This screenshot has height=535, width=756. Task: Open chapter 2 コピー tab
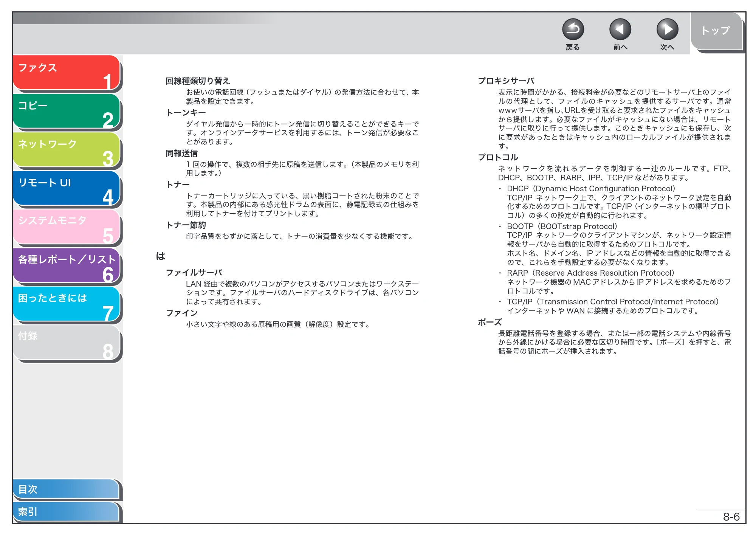coord(66,111)
